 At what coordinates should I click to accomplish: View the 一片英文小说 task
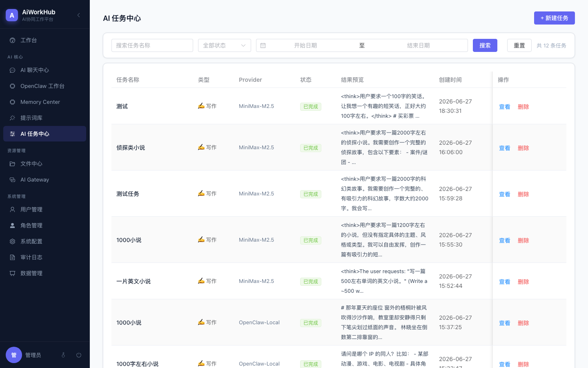click(505, 282)
